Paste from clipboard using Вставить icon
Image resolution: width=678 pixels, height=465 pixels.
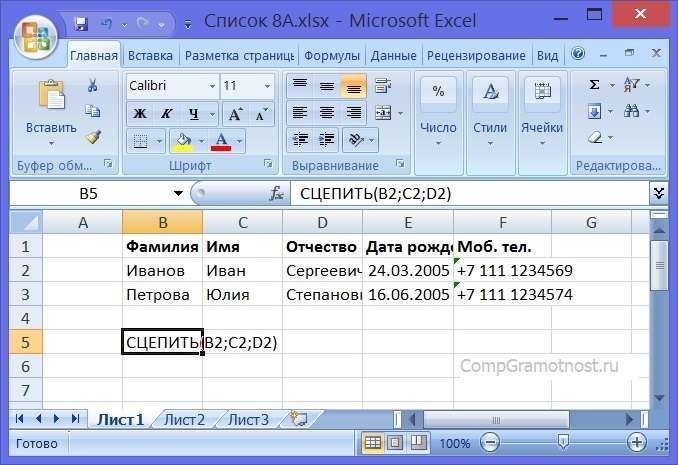(x=51, y=94)
